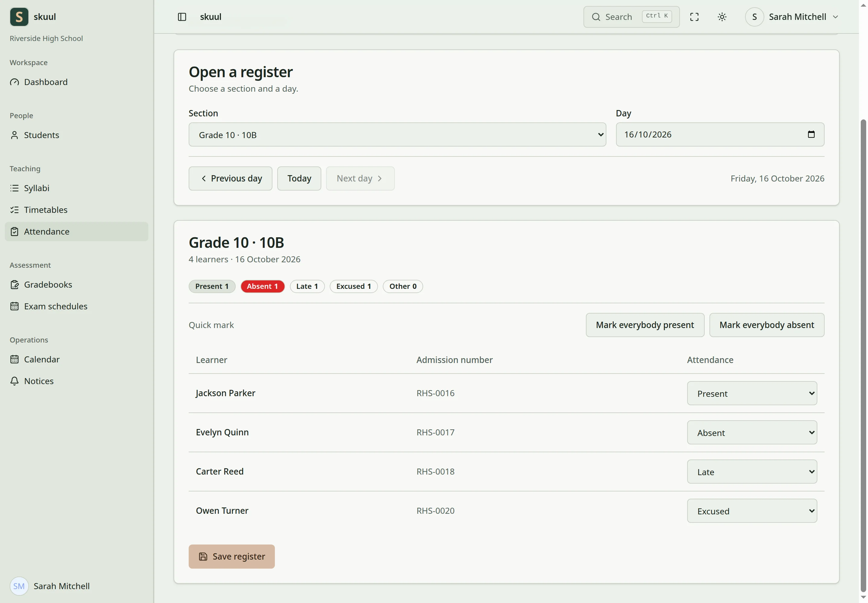
Task: Click the Attendance clipboard icon
Action: pyautogui.click(x=14, y=231)
